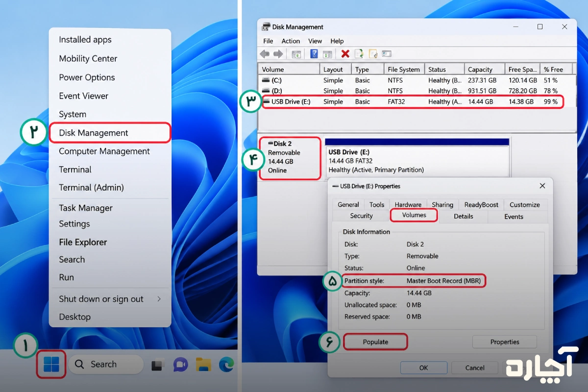Click the drive icon beside USB Drive (E:) row
Image resolution: width=588 pixels, height=392 pixels.
tap(267, 101)
